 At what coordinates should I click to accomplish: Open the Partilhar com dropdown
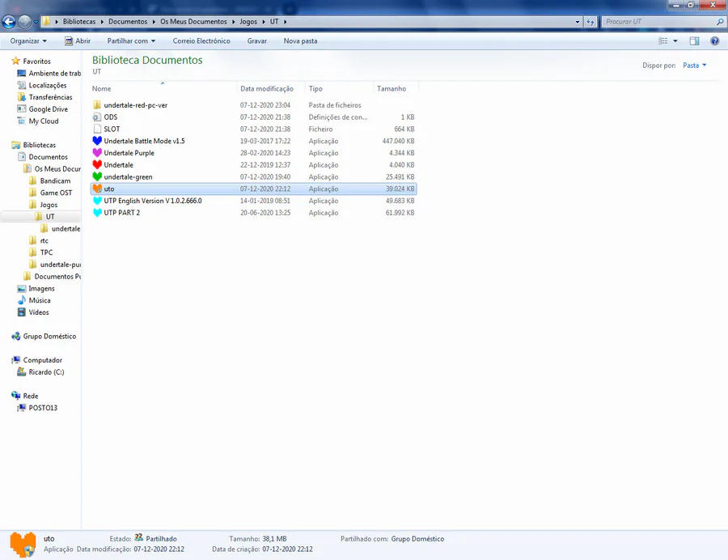(x=131, y=40)
